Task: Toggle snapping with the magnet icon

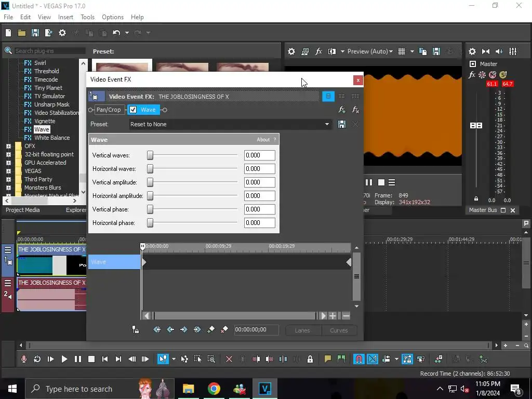Action: 358,359
